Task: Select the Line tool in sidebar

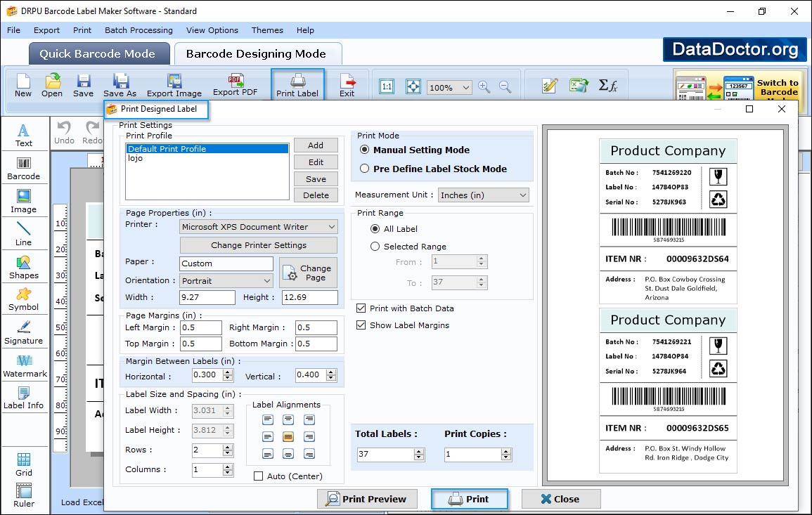Action: tap(24, 234)
